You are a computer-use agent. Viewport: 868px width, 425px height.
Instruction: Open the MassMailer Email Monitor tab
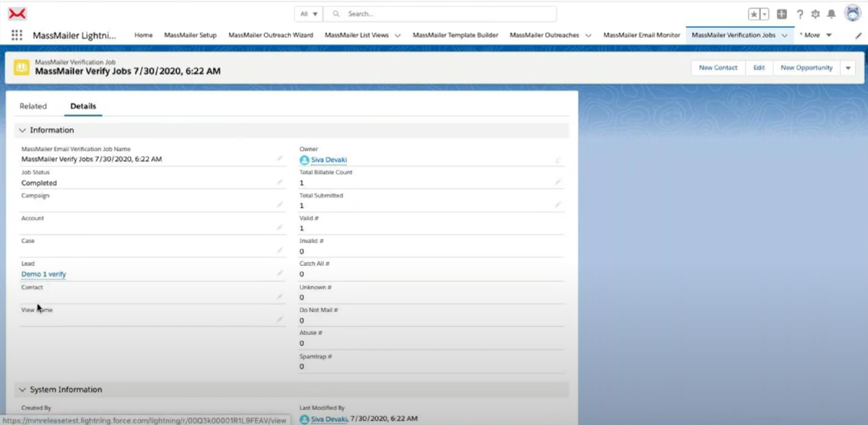642,35
